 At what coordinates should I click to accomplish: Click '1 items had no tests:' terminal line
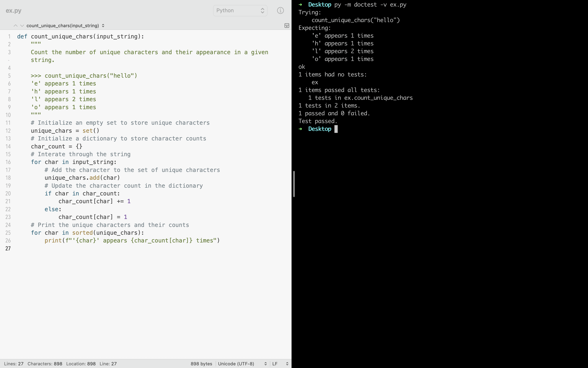(333, 74)
